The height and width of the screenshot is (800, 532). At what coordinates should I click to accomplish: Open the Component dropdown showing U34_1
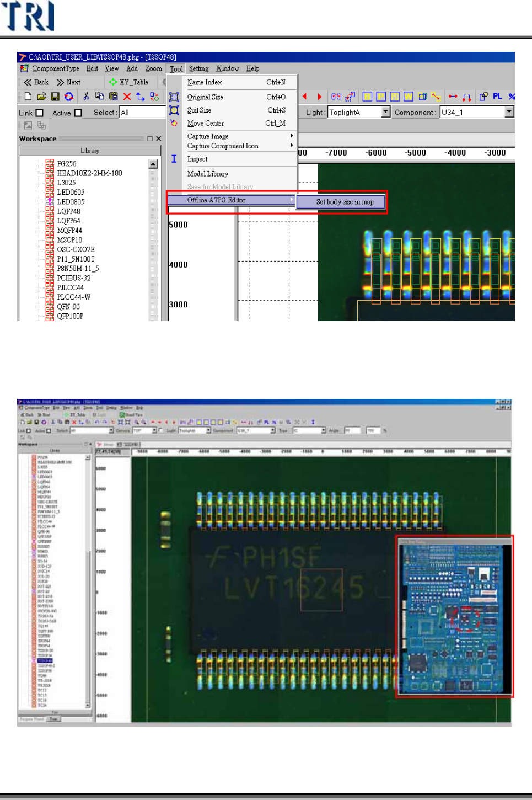tap(509, 112)
